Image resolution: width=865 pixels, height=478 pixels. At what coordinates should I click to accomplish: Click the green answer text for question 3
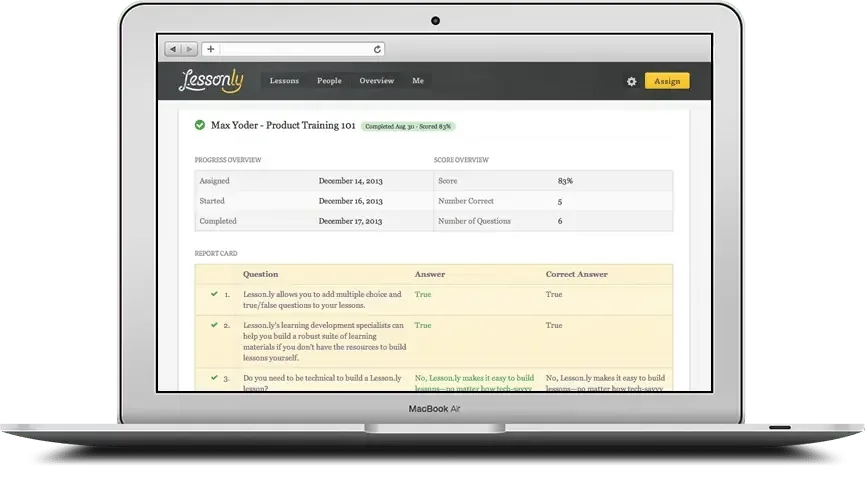coord(474,382)
